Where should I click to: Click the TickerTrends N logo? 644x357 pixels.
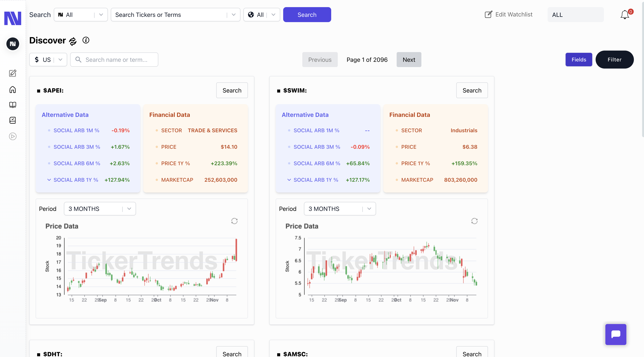(x=13, y=18)
